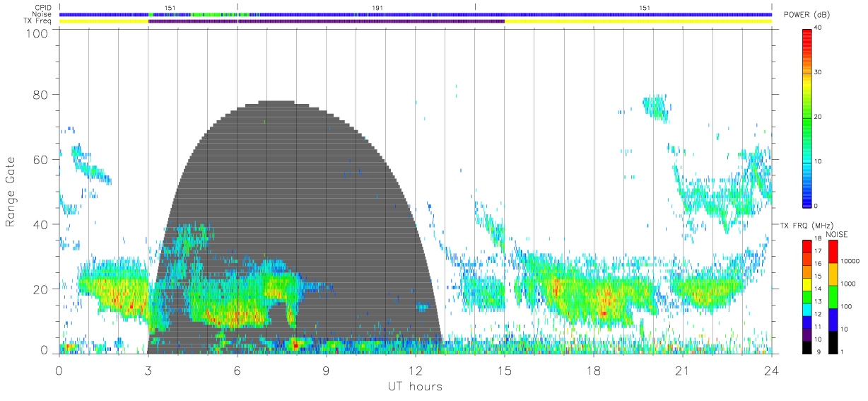Click the purple segment of TX Freq strip
868x401 pixels.
pyautogui.click(x=326, y=21)
